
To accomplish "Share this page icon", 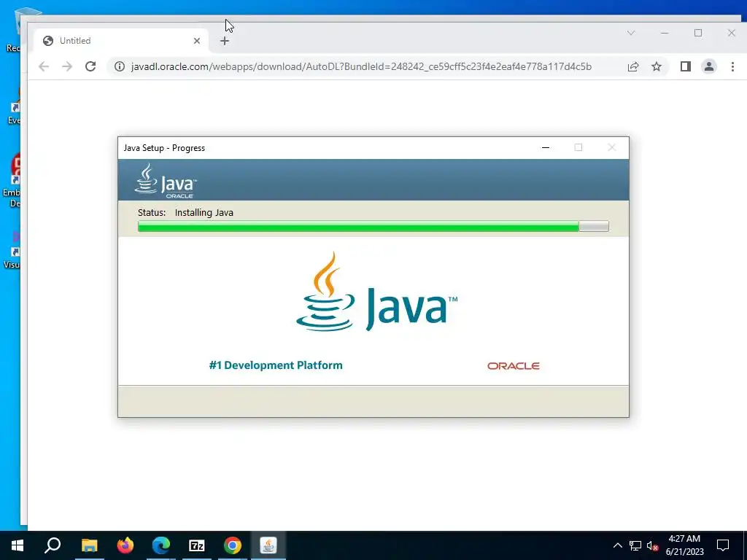I will click(x=633, y=66).
